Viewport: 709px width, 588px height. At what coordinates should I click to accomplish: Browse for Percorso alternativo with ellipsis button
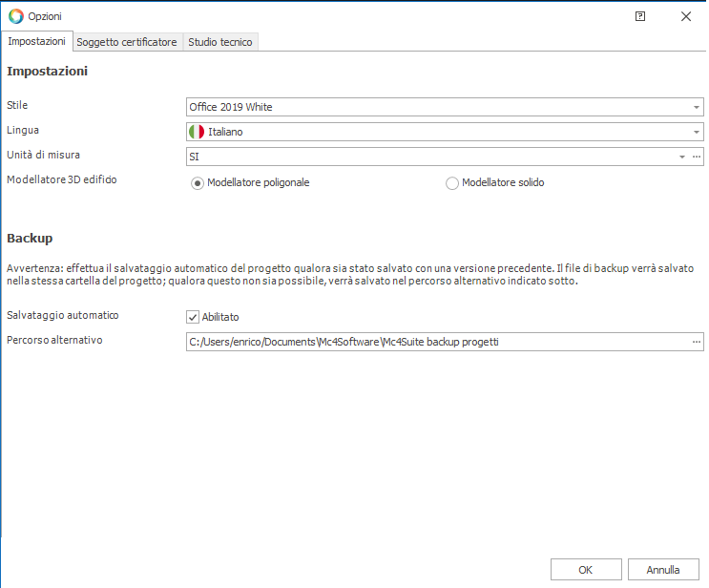(697, 342)
